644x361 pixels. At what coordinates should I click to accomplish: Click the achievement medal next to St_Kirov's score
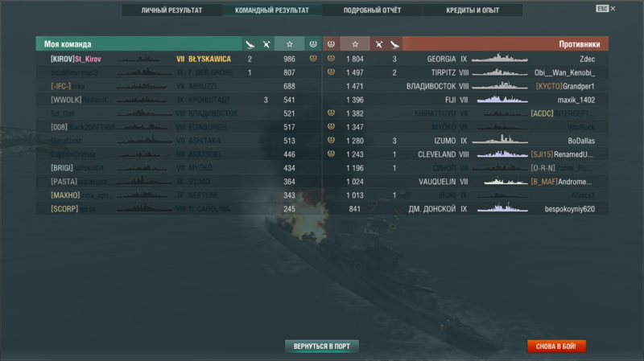click(x=313, y=58)
